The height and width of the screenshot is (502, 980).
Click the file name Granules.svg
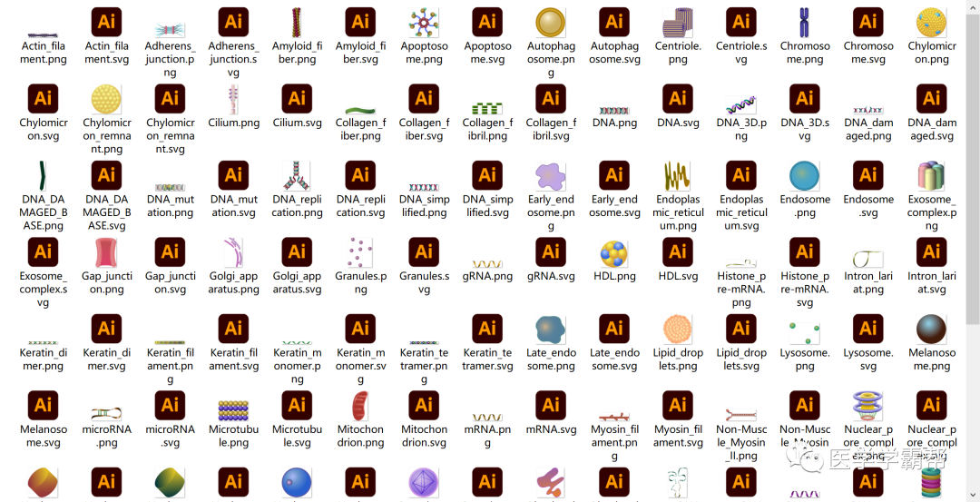point(424,282)
